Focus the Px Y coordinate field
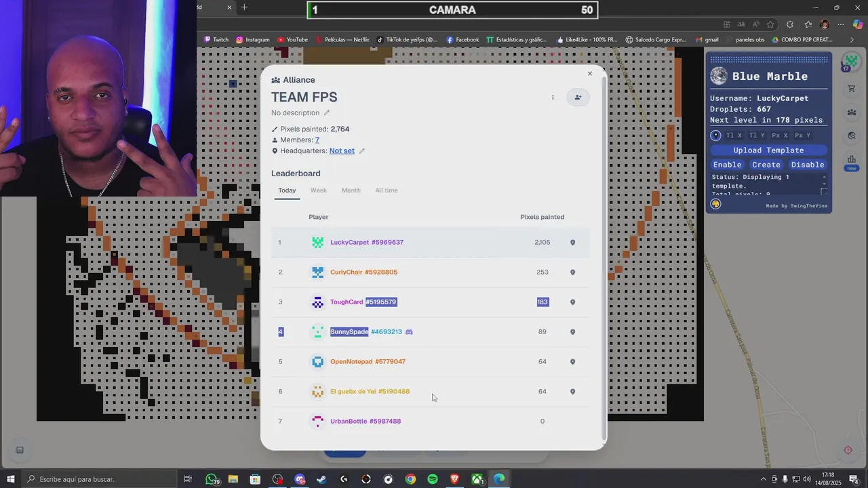This screenshot has height=488, width=868. click(x=803, y=136)
